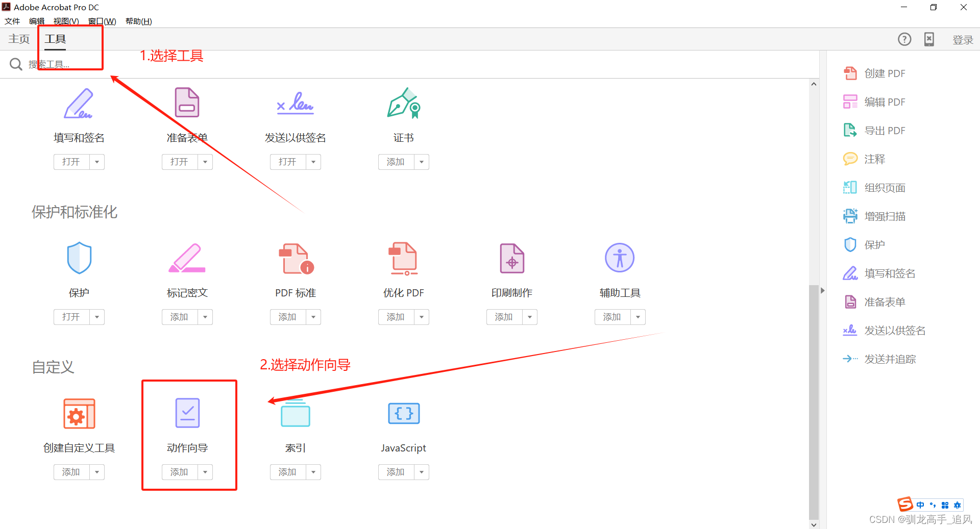
Task: Open the JavaScript tool icon
Action: (x=404, y=413)
